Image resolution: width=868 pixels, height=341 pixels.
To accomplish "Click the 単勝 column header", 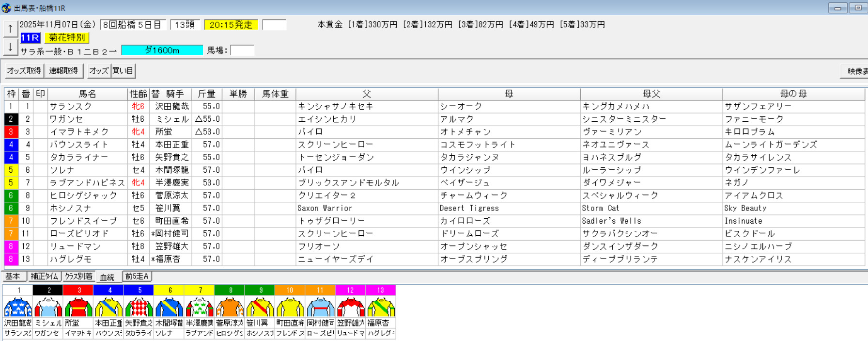I will point(238,94).
